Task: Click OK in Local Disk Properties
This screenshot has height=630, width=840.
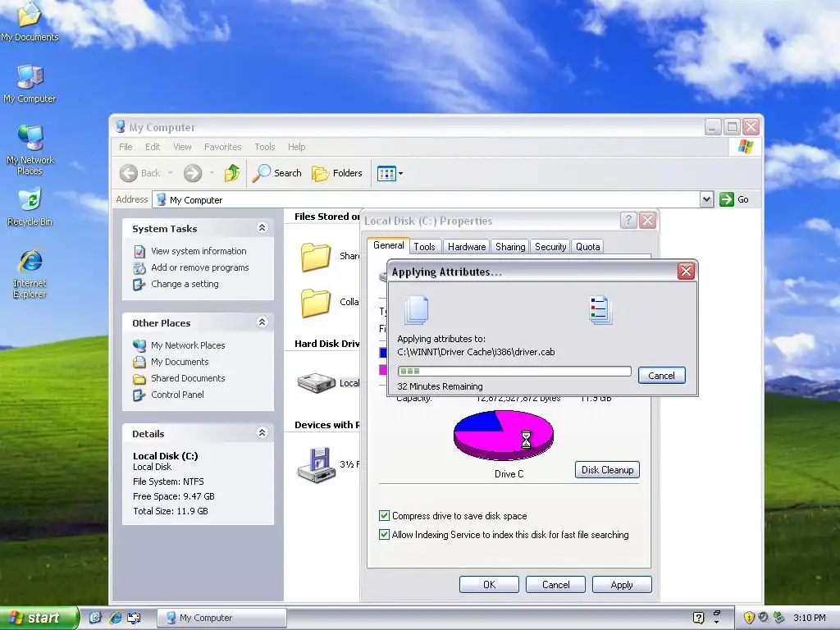Action: coord(489,584)
